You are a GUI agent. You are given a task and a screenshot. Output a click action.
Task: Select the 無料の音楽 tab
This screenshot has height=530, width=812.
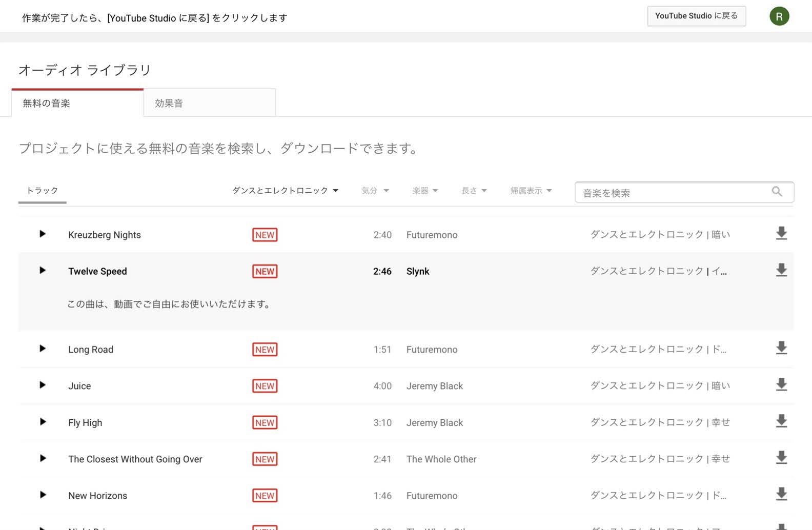77,103
